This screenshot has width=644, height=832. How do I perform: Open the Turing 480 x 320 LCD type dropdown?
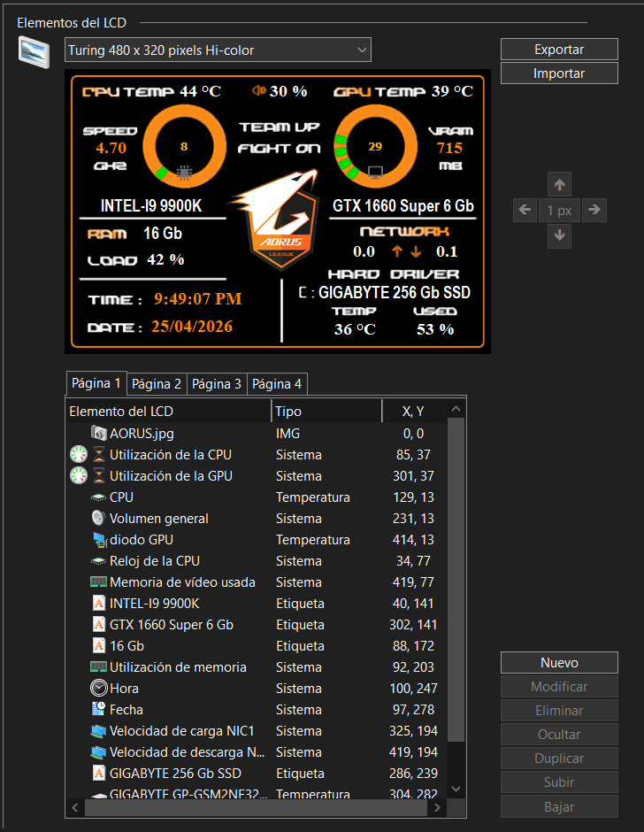click(x=218, y=50)
